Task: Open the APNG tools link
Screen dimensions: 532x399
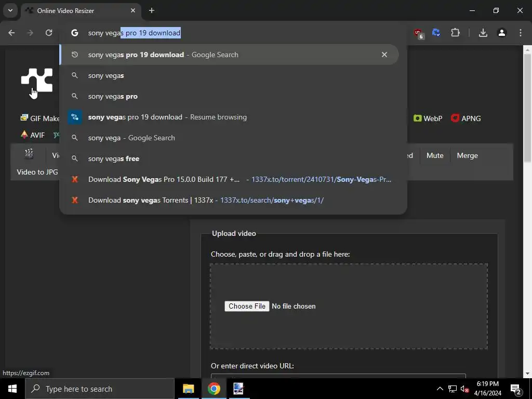Action: point(466,118)
